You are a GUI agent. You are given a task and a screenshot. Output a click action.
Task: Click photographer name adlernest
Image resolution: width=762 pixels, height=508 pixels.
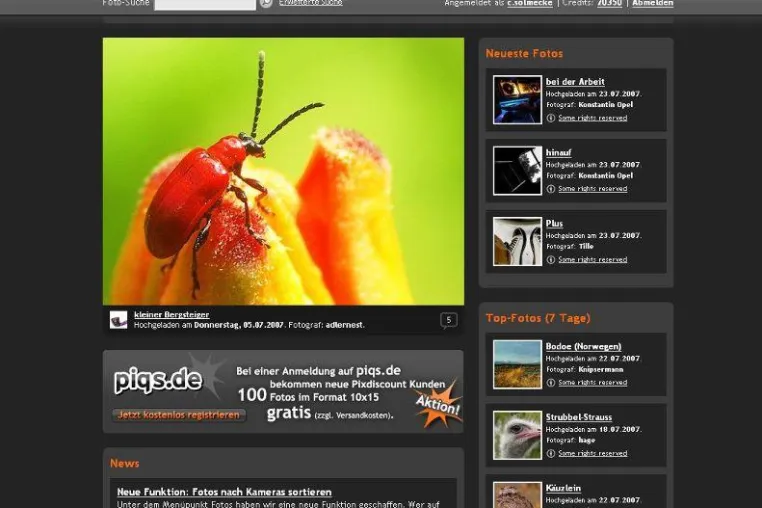pos(344,325)
